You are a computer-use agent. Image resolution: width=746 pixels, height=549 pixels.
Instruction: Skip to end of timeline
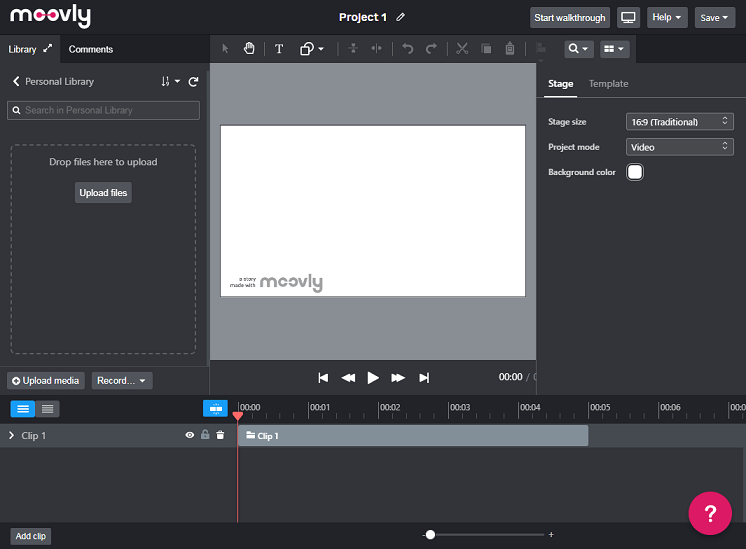424,378
